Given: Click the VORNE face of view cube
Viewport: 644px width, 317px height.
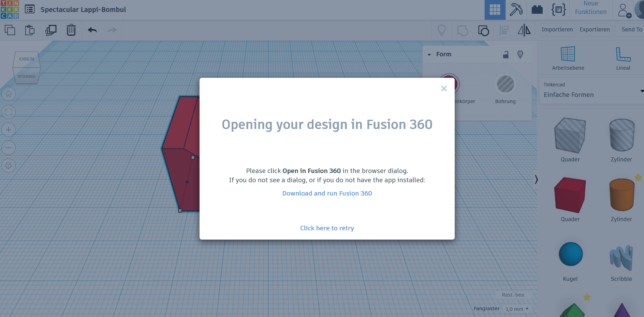Looking at the screenshot, I should click(27, 76).
